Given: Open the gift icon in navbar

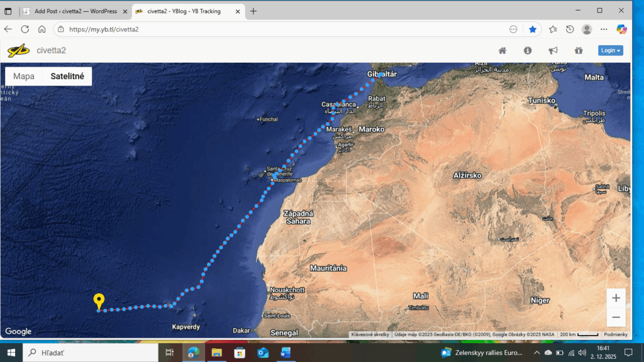Looking at the screenshot, I should click(579, 51).
